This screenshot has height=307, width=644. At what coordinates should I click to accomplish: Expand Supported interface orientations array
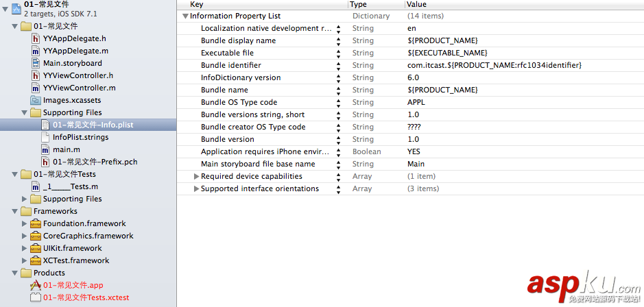[x=196, y=189]
